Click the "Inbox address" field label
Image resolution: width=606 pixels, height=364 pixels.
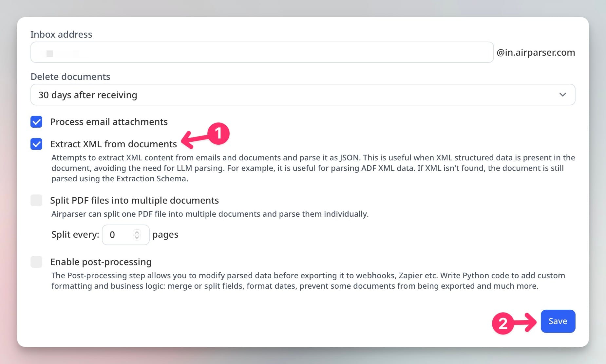(x=61, y=34)
